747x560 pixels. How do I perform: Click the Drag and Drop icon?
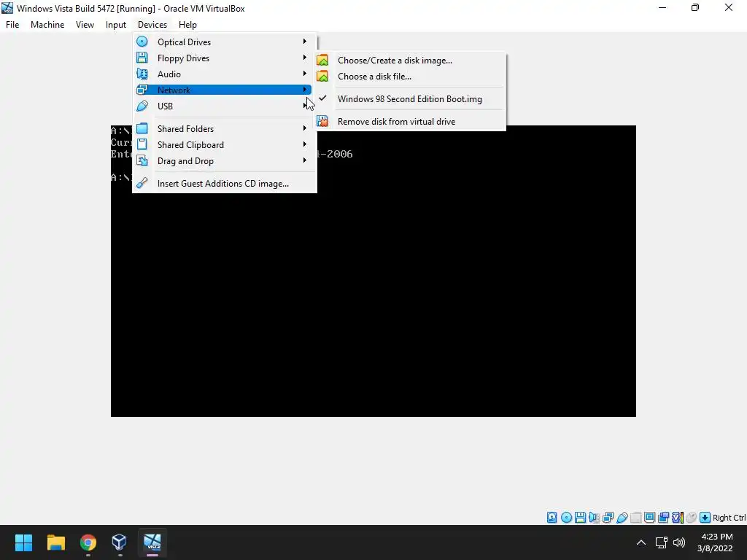point(142,160)
